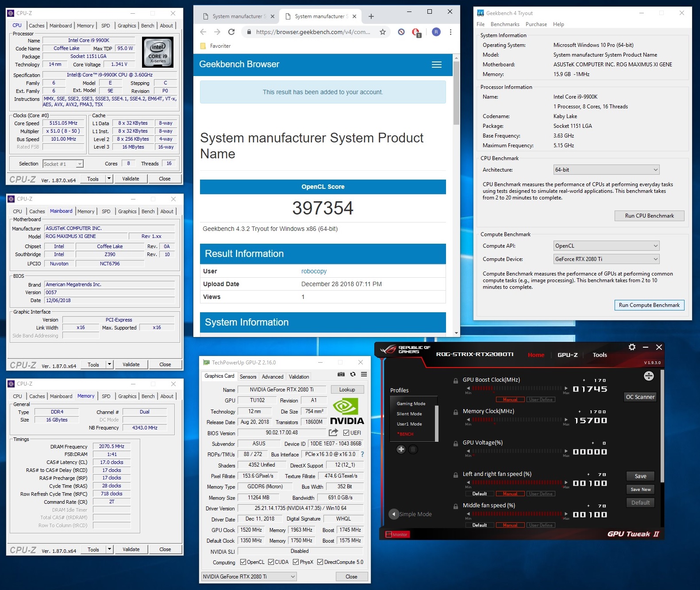Toggle DirectCompute 5.0 checkbox
The width and height of the screenshot is (700, 590).
320,562
